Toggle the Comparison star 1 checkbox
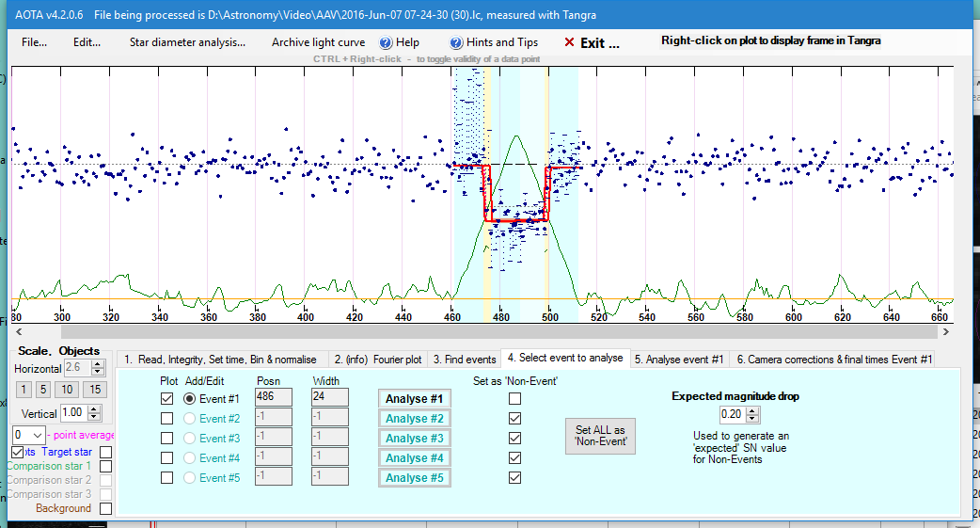Viewport: 980px width, 528px height. (x=106, y=466)
